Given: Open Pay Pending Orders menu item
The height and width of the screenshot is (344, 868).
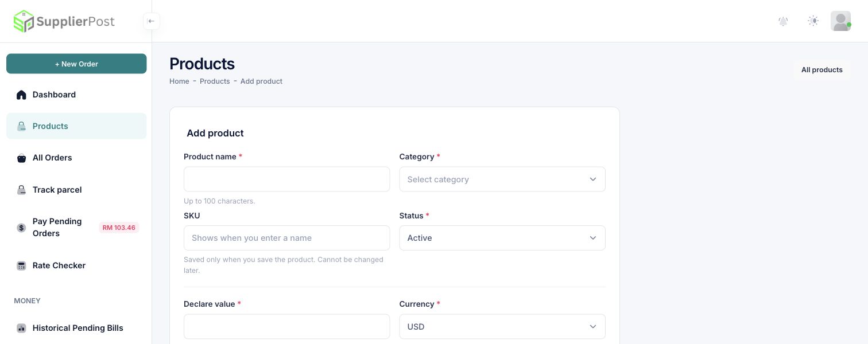Looking at the screenshot, I should tap(76, 228).
